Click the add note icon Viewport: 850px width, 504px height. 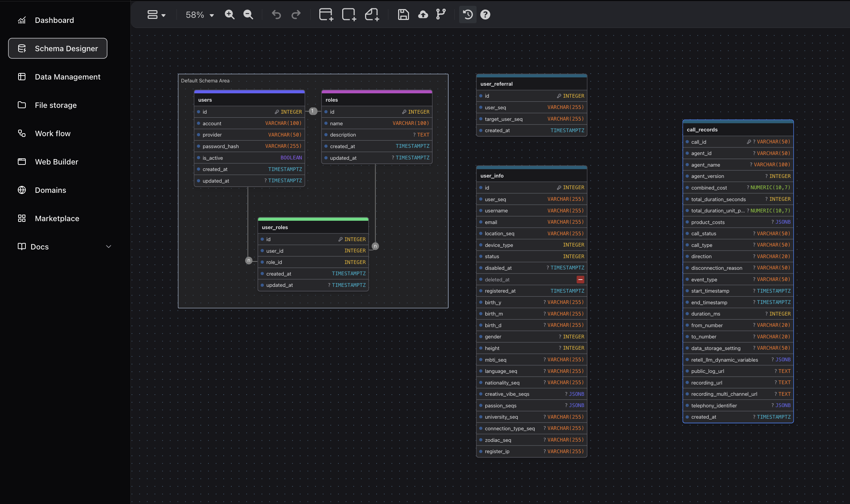372,15
